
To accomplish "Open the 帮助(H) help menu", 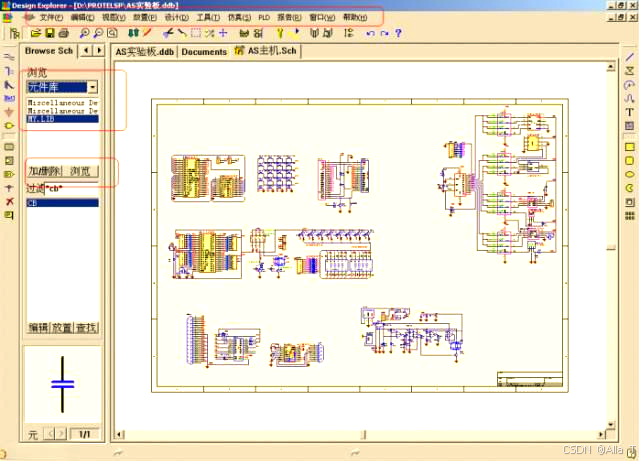I will coord(355,18).
